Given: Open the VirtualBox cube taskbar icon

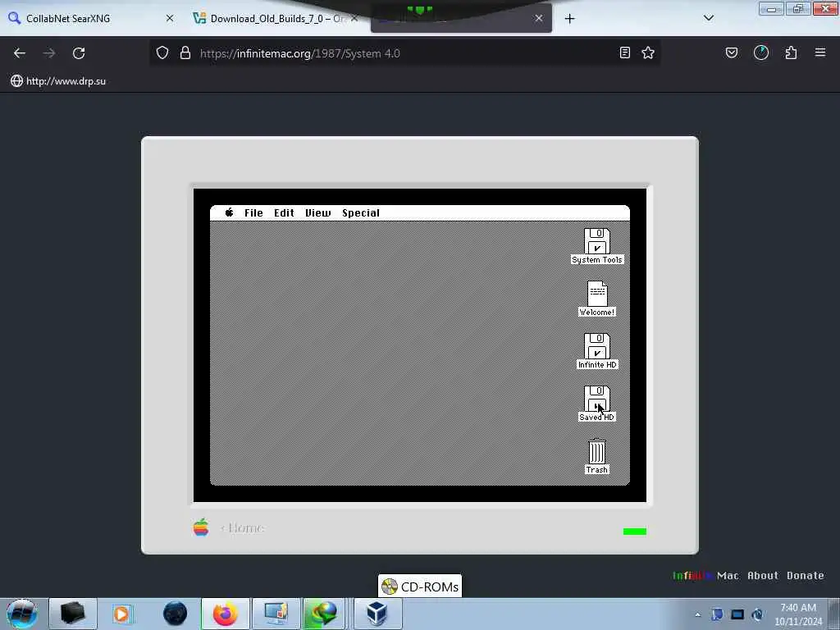Looking at the screenshot, I should (377, 614).
